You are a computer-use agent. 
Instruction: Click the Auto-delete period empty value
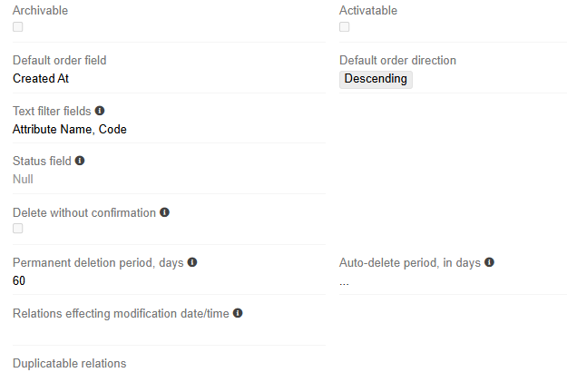[x=344, y=282]
